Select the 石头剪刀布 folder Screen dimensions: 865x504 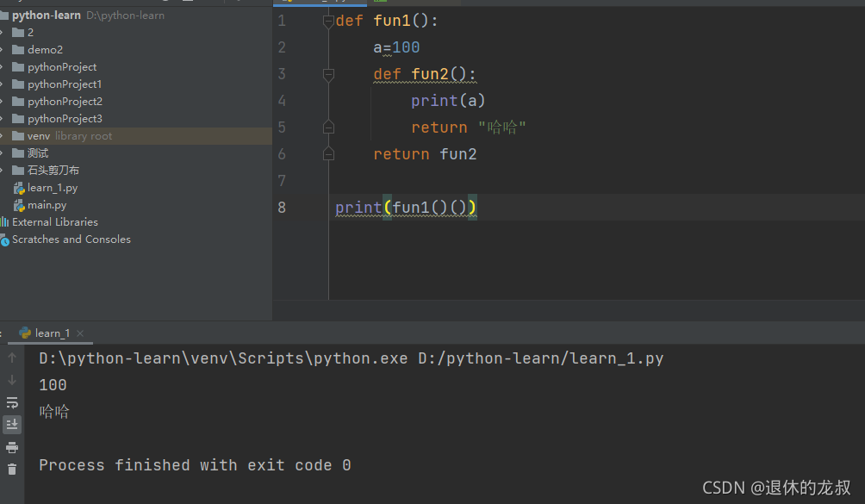(53, 171)
